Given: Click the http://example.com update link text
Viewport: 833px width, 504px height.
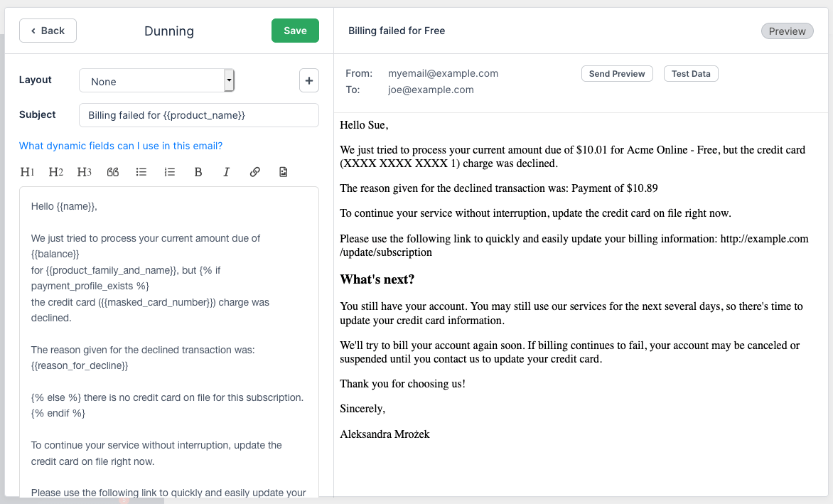Looking at the screenshot, I should 574,245.
